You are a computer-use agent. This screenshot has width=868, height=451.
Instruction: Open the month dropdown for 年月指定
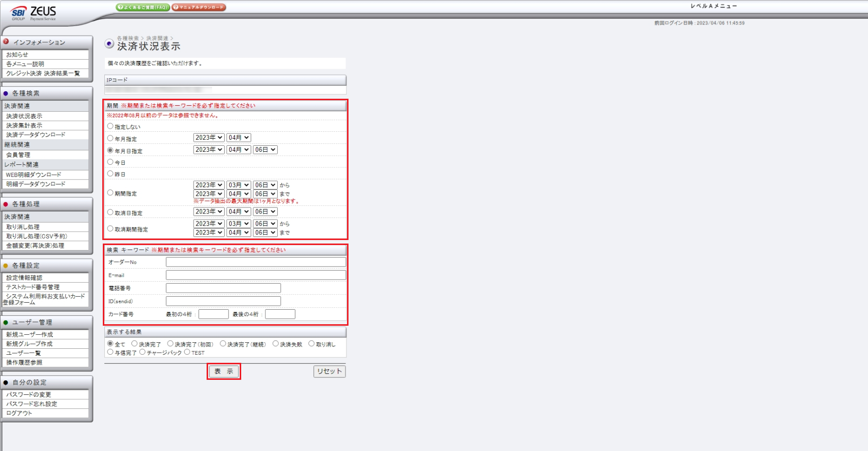click(239, 138)
